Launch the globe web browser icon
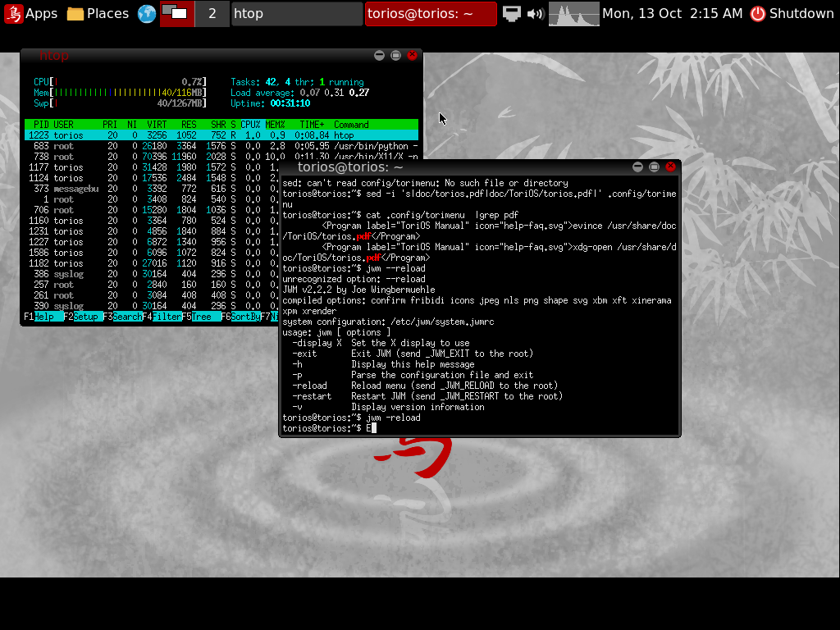The height and width of the screenshot is (630, 840). click(147, 14)
